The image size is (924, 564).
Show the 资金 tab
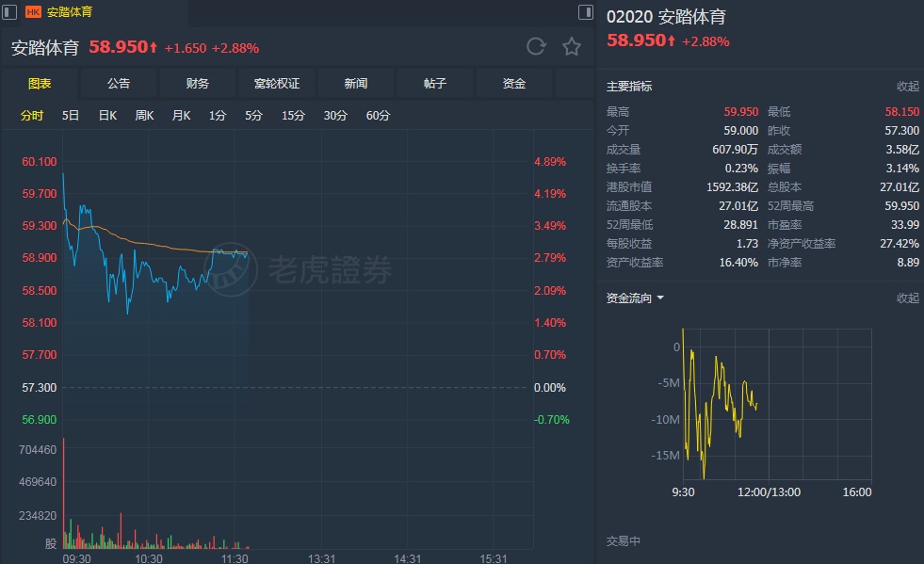click(x=514, y=84)
